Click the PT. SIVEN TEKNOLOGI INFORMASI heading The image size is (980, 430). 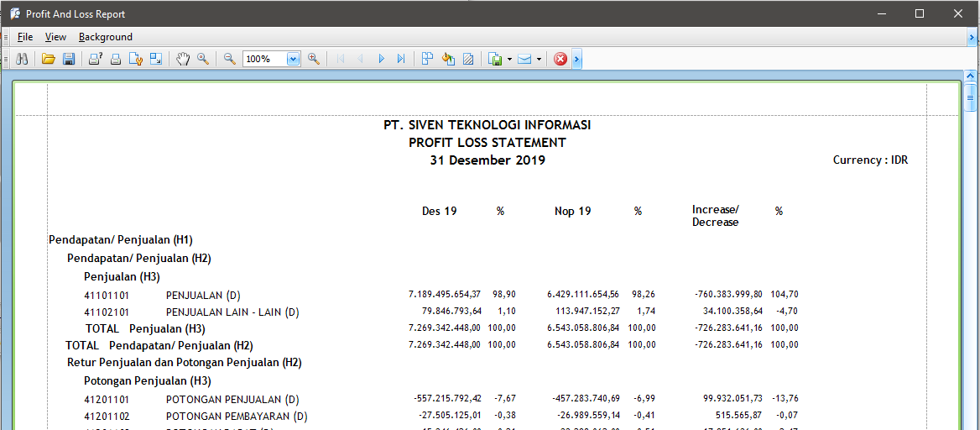(487, 125)
